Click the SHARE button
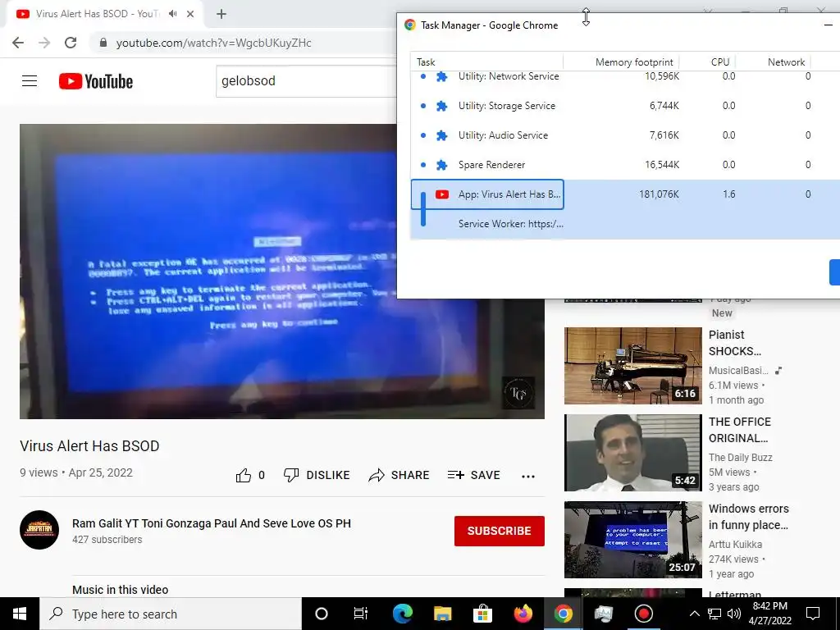The height and width of the screenshot is (630, 840). coord(399,475)
